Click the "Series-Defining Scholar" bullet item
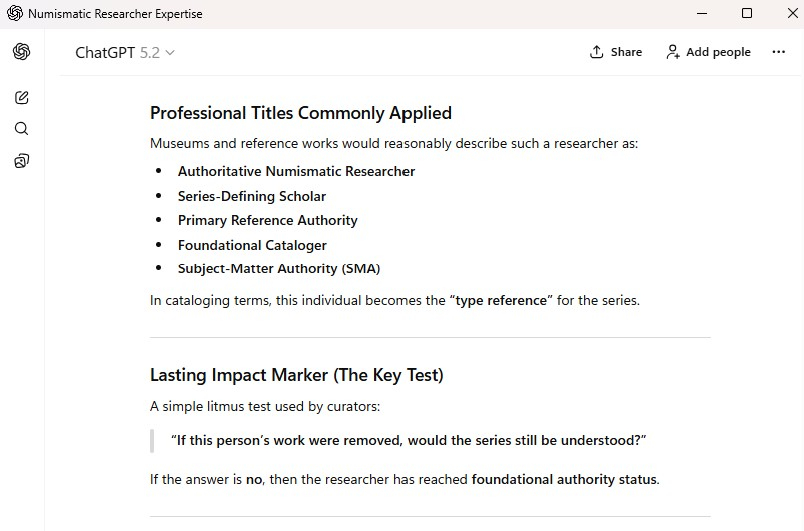The height and width of the screenshot is (531, 804). pyautogui.click(x=252, y=196)
